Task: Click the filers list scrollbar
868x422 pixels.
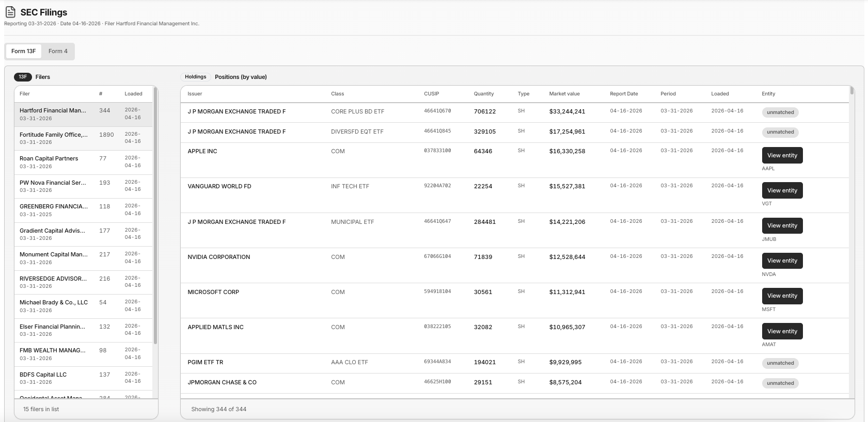Action: point(155,217)
